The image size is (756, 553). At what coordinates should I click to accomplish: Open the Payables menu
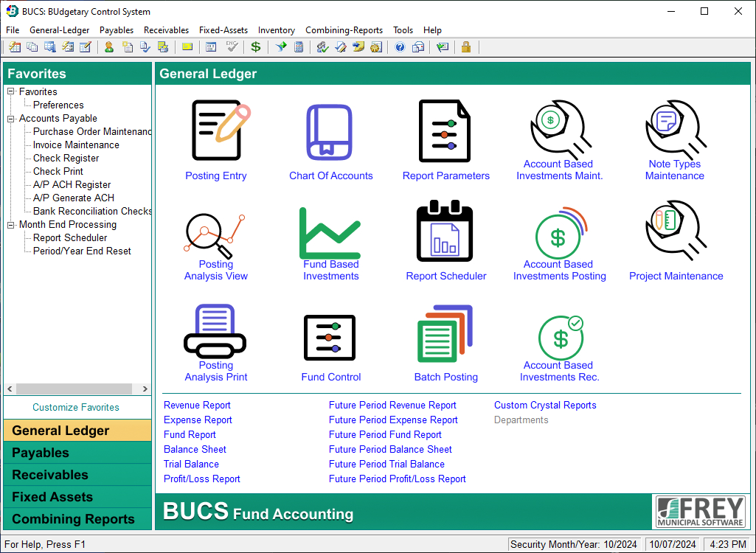(117, 30)
